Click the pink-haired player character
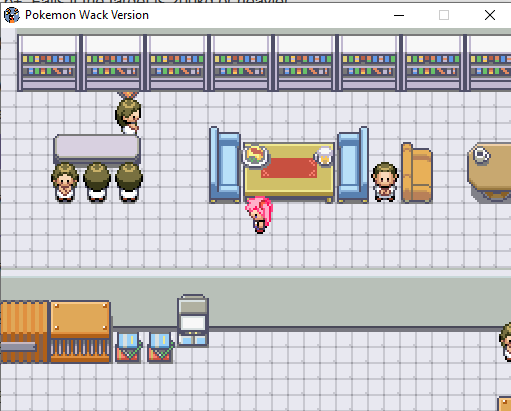 259,215
